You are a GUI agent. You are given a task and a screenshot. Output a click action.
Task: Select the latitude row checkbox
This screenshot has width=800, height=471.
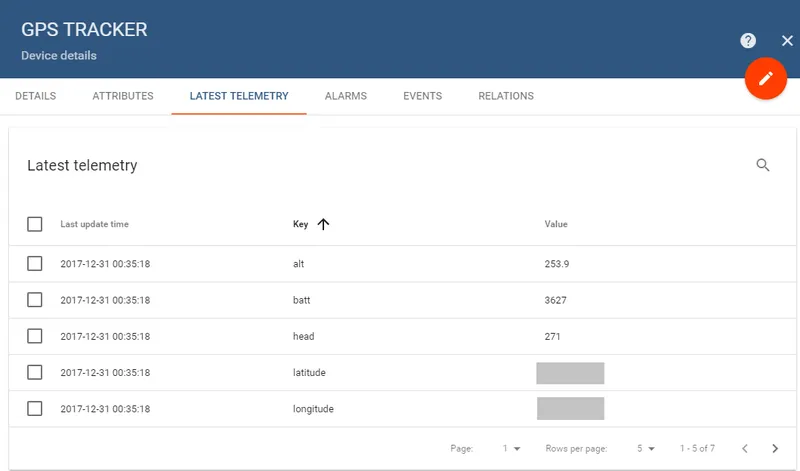(x=35, y=372)
